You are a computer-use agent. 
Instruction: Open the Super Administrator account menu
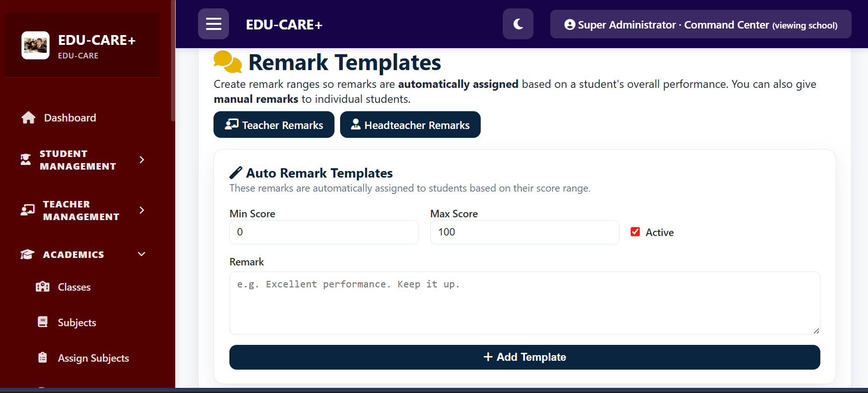click(x=700, y=24)
